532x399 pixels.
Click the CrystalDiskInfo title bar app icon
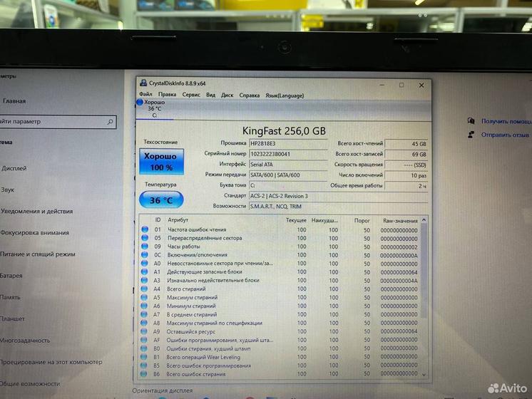click(x=143, y=84)
